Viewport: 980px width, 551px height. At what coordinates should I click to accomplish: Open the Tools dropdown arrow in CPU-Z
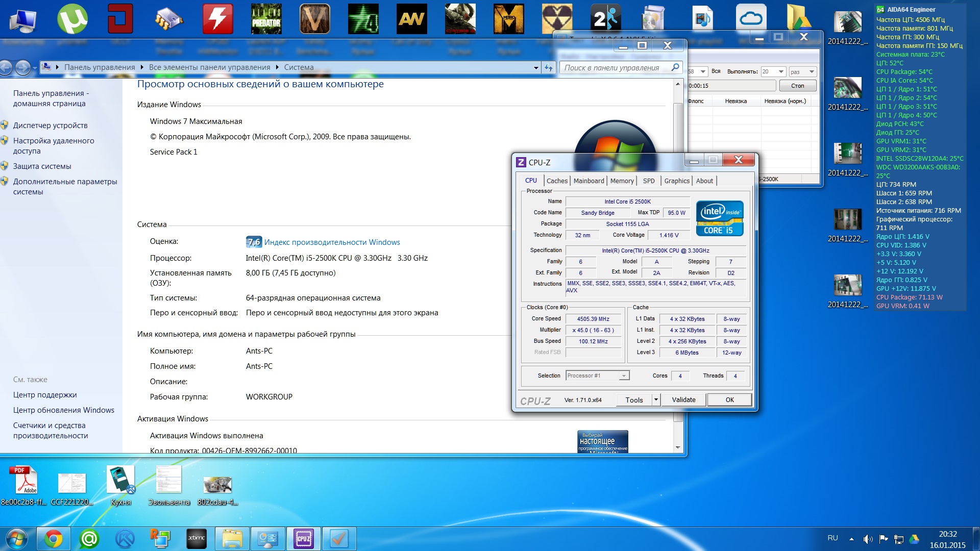coord(656,400)
